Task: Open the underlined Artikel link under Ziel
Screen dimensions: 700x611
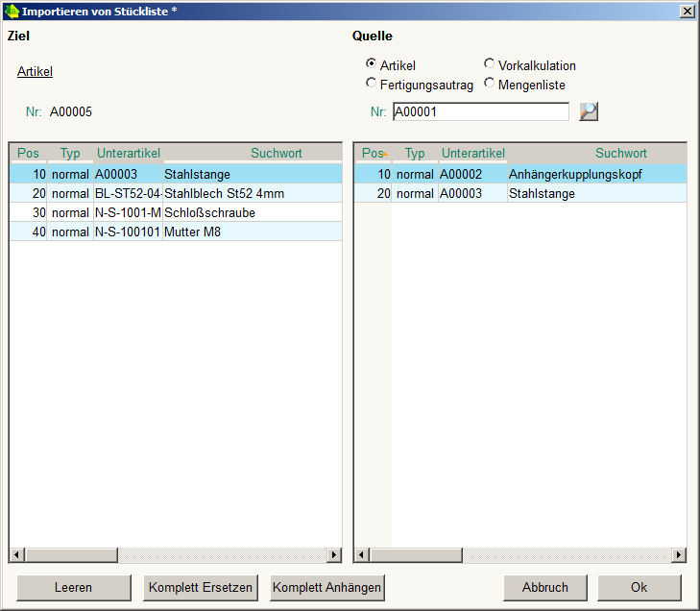Action: pos(35,71)
